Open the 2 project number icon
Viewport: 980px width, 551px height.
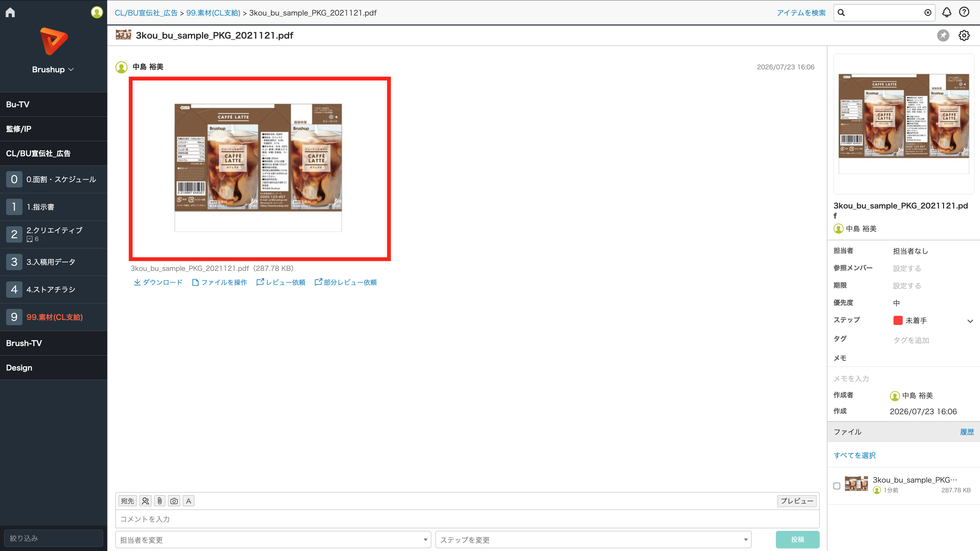pos(14,234)
